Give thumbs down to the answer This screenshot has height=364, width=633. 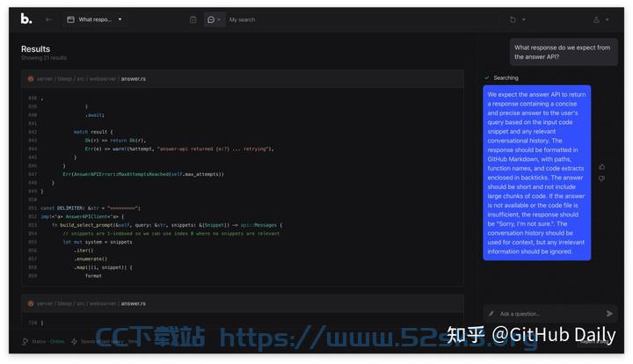point(602,178)
